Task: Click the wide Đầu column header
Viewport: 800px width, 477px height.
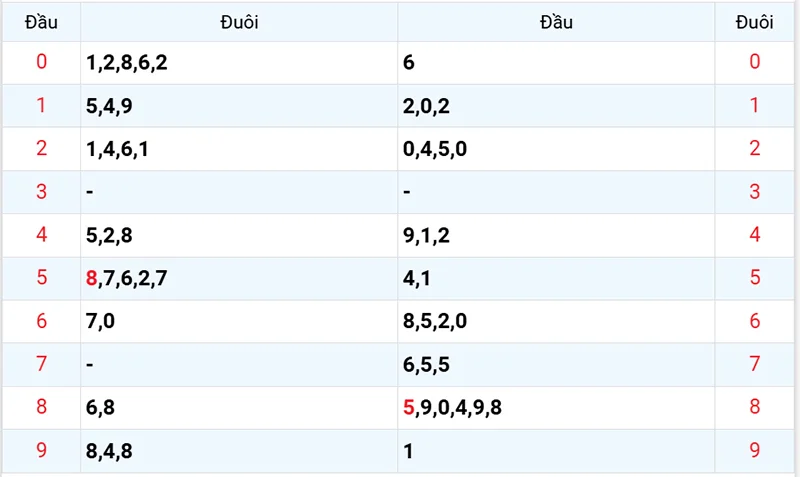Action: point(556,22)
